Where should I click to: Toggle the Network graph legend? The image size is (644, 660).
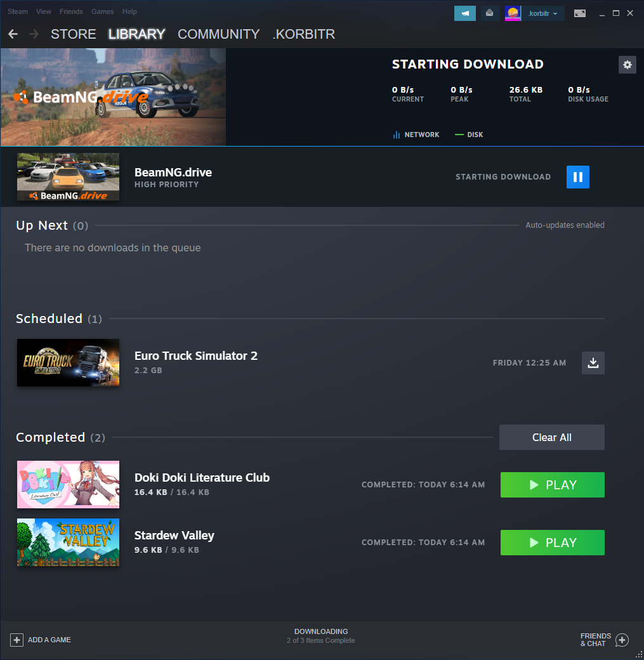[416, 135]
